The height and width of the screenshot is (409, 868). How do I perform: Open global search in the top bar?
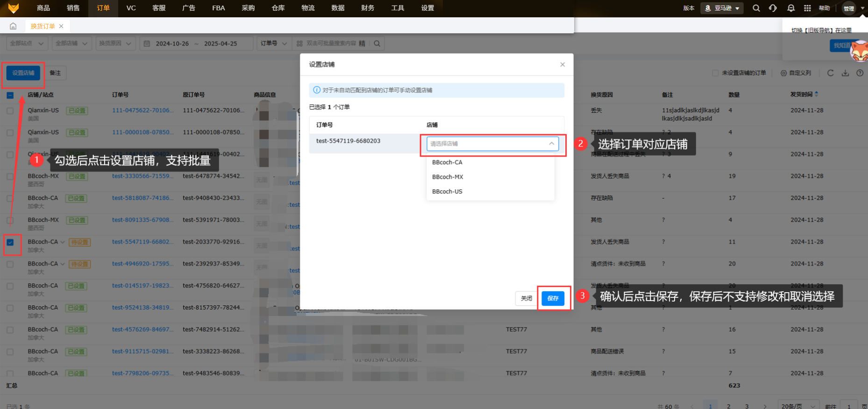[756, 8]
